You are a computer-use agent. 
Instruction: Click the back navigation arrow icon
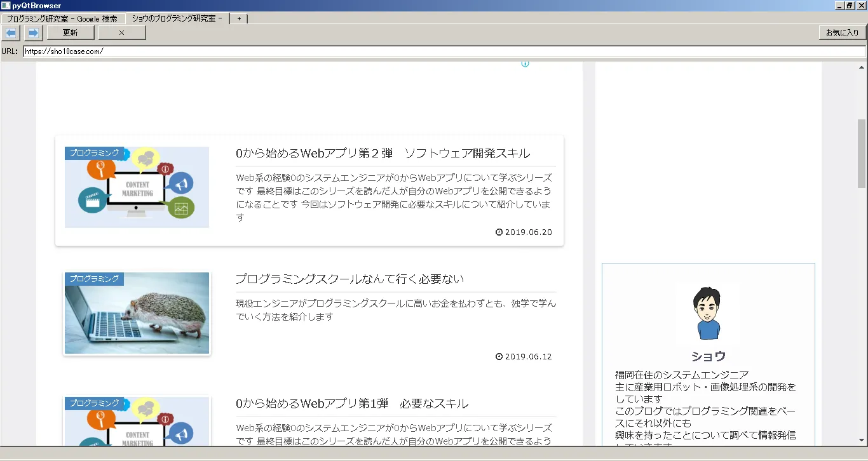point(11,32)
